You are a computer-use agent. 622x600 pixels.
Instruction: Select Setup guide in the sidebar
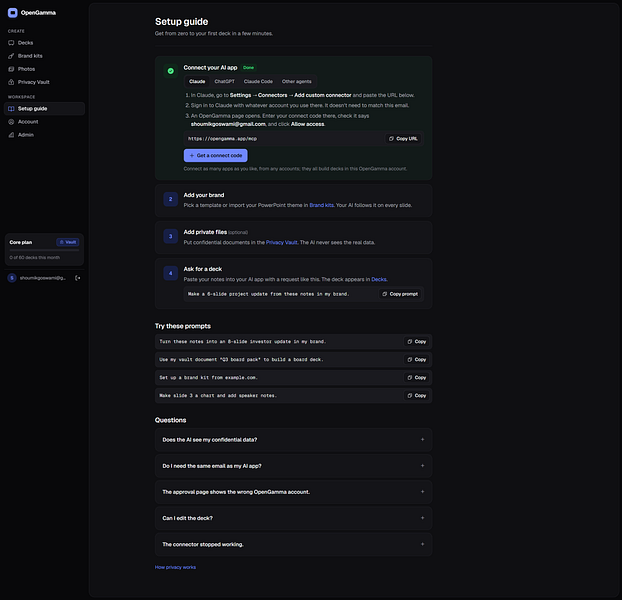tap(44, 109)
